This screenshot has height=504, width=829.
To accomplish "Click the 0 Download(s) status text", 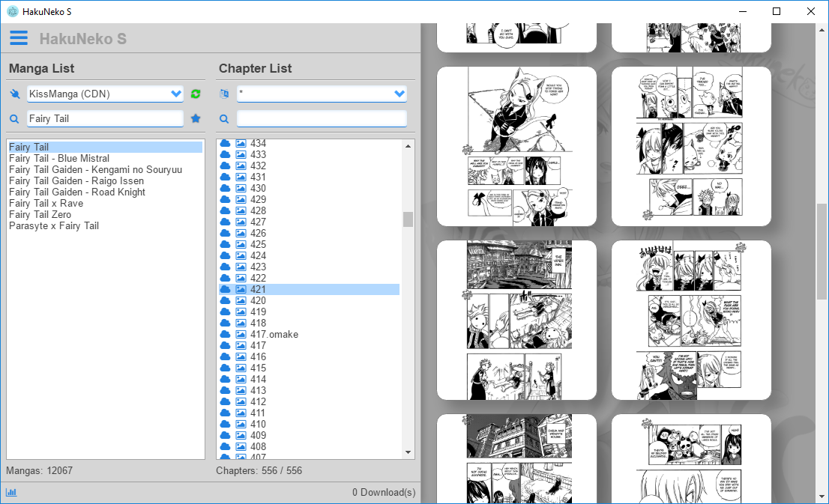I will coord(384,492).
